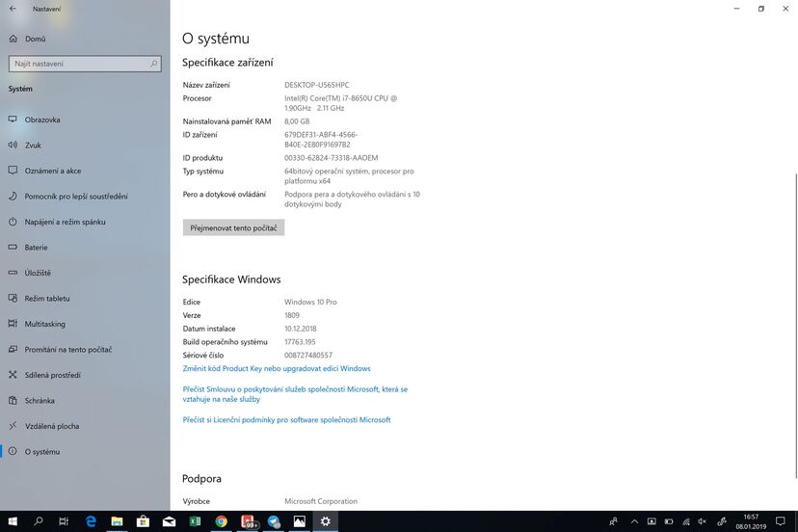Open Telegram from the taskbar
This screenshot has width=798, height=532.
274,521
